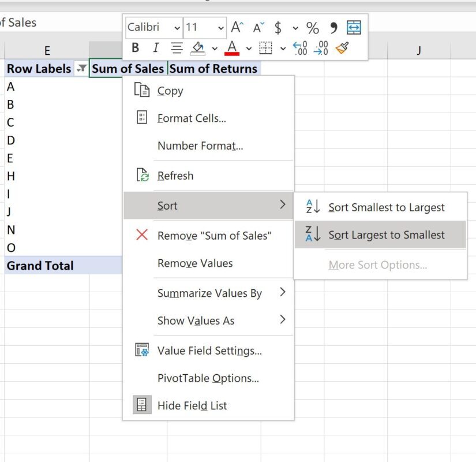Viewport: 476px width, 462px height.
Task: Click the Decrease Decimal icon
Action: click(x=321, y=48)
